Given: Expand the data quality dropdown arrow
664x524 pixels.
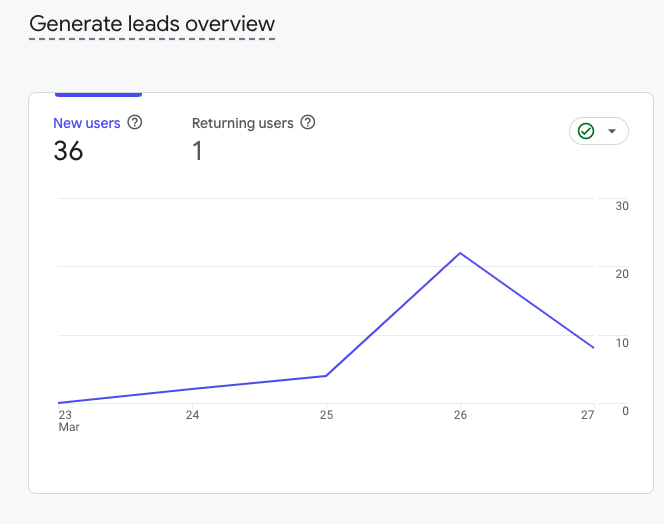Looking at the screenshot, I should (x=612, y=131).
